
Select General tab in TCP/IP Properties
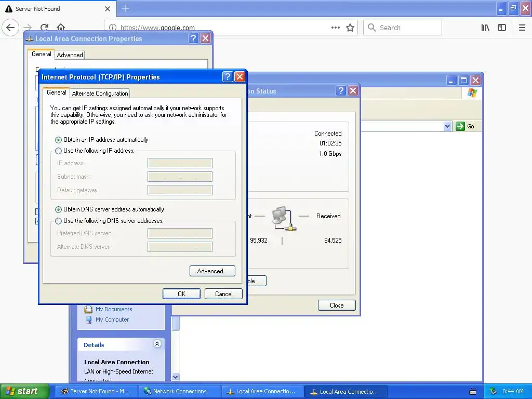pos(56,92)
